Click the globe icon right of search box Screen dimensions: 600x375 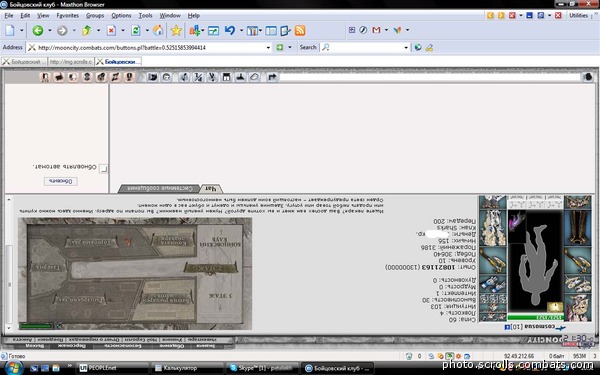click(418, 47)
